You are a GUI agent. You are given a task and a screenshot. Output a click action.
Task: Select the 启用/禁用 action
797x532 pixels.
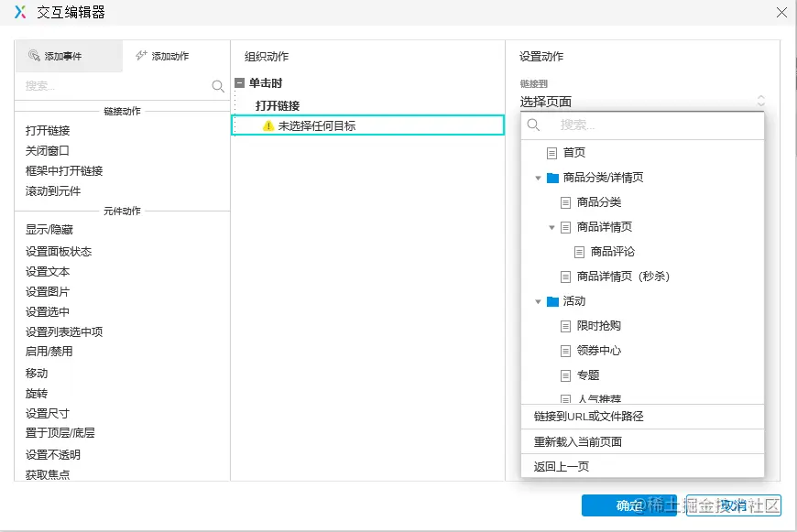click(x=49, y=352)
